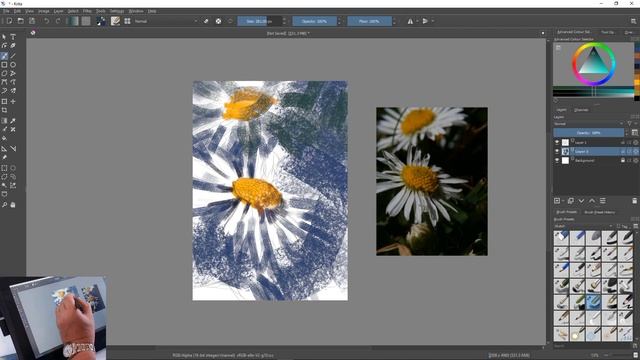The height and width of the screenshot is (360, 640).
Task: Open the Settings menu
Action: (117, 11)
